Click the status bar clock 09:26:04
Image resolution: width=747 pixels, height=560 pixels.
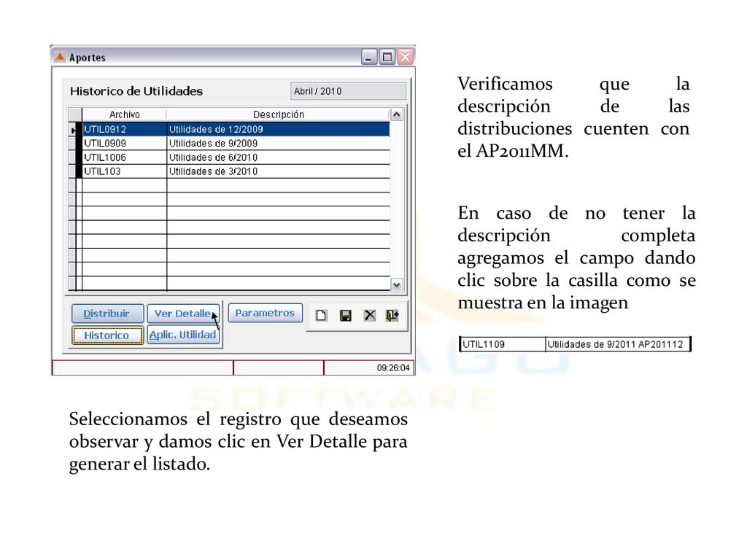[x=393, y=367]
